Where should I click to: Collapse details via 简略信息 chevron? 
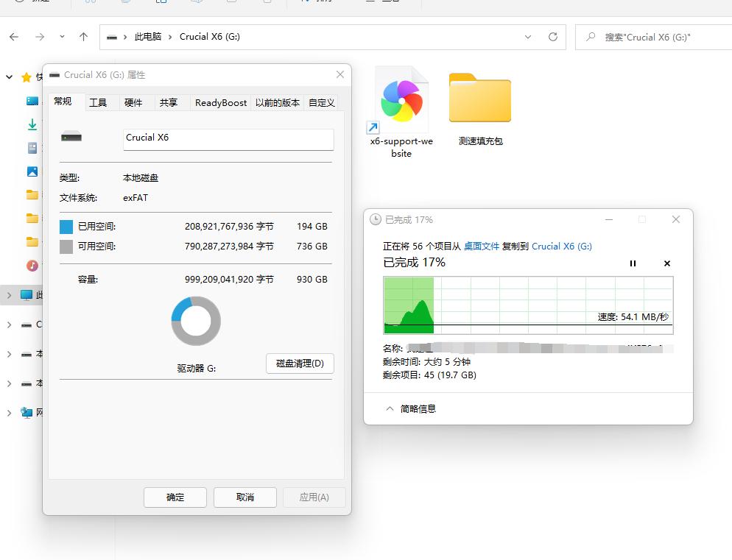(390, 408)
